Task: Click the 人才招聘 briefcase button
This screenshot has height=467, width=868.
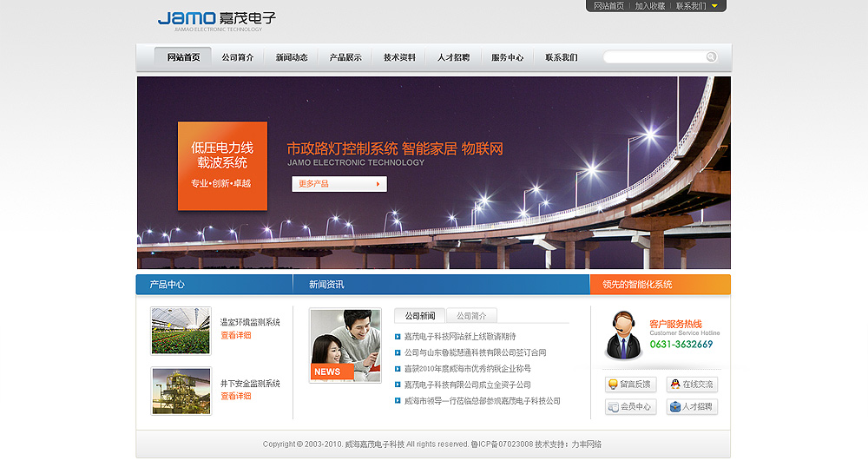Action: (x=692, y=407)
